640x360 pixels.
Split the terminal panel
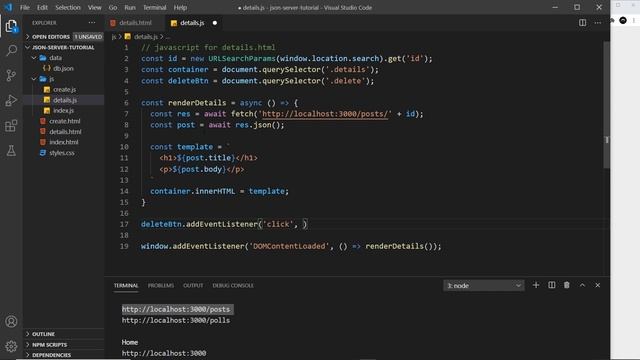coord(551,285)
